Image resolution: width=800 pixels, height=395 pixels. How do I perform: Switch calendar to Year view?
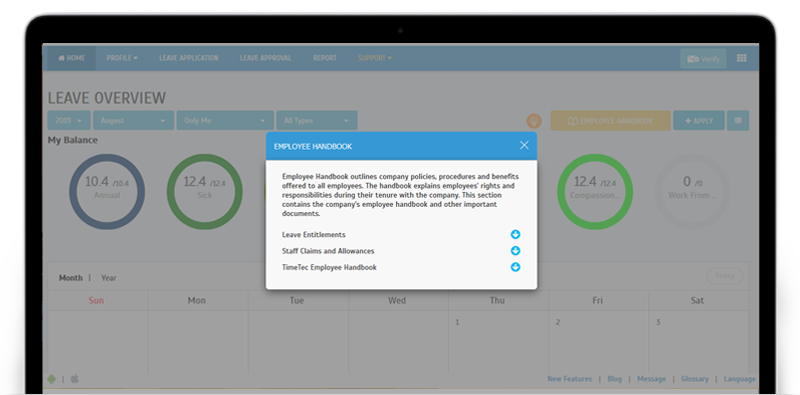109,278
